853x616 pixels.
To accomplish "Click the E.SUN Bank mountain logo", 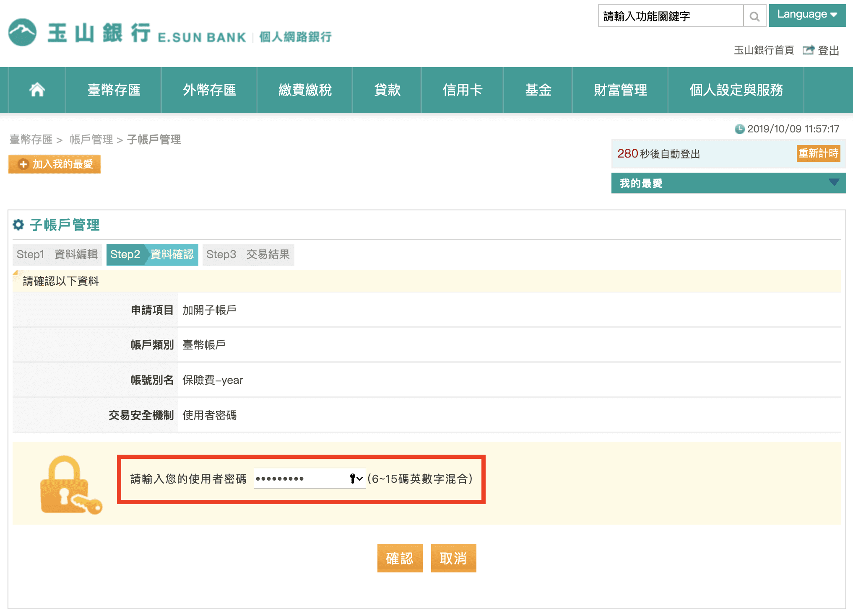I will (23, 32).
